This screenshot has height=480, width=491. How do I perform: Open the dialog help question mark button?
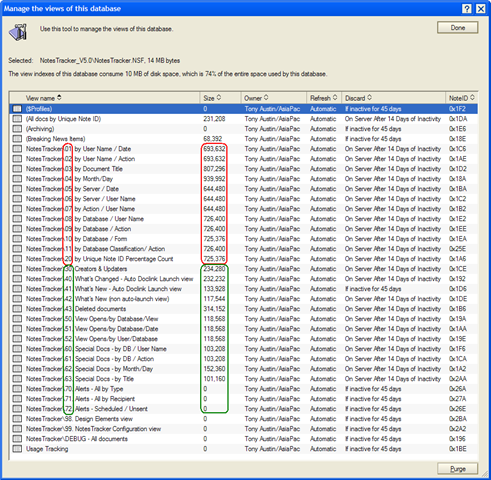pos(467,8)
